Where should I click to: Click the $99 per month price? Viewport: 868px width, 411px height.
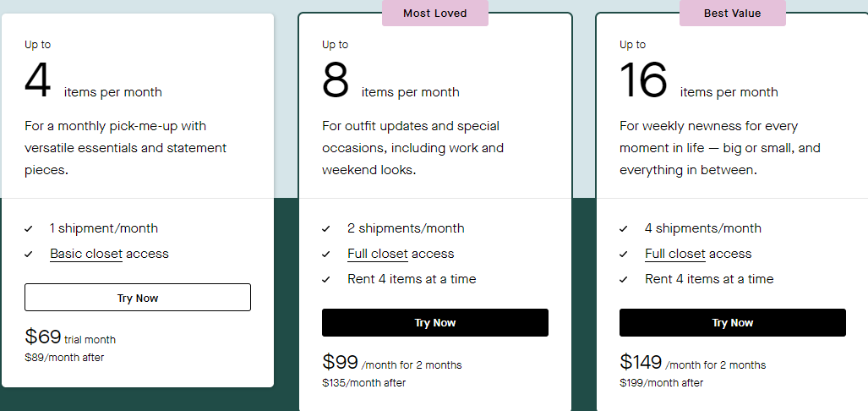[341, 362]
